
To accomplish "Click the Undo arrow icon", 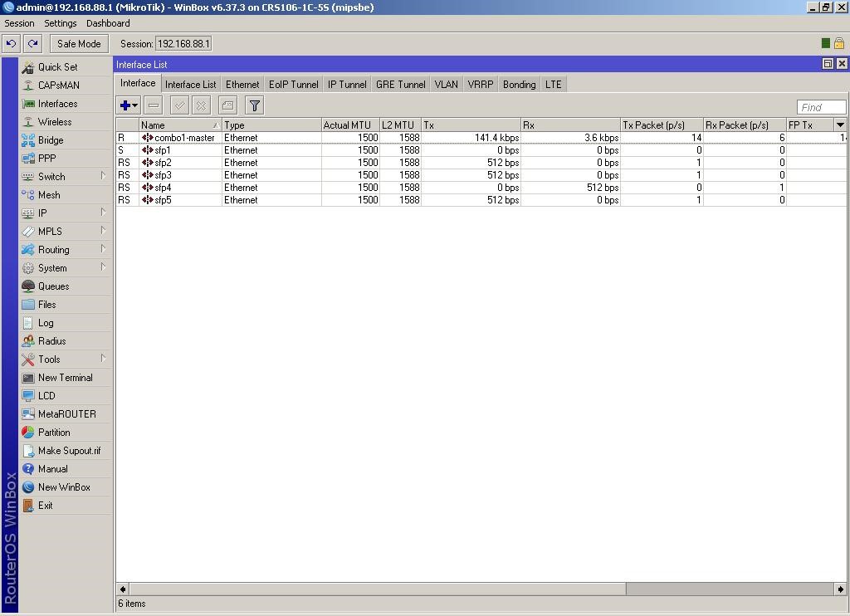I will 12,44.
